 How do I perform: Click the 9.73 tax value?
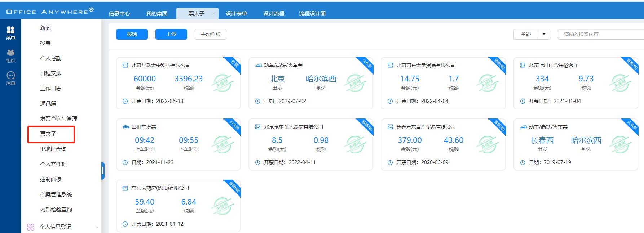pyautogui.click(x=586, y=79)
